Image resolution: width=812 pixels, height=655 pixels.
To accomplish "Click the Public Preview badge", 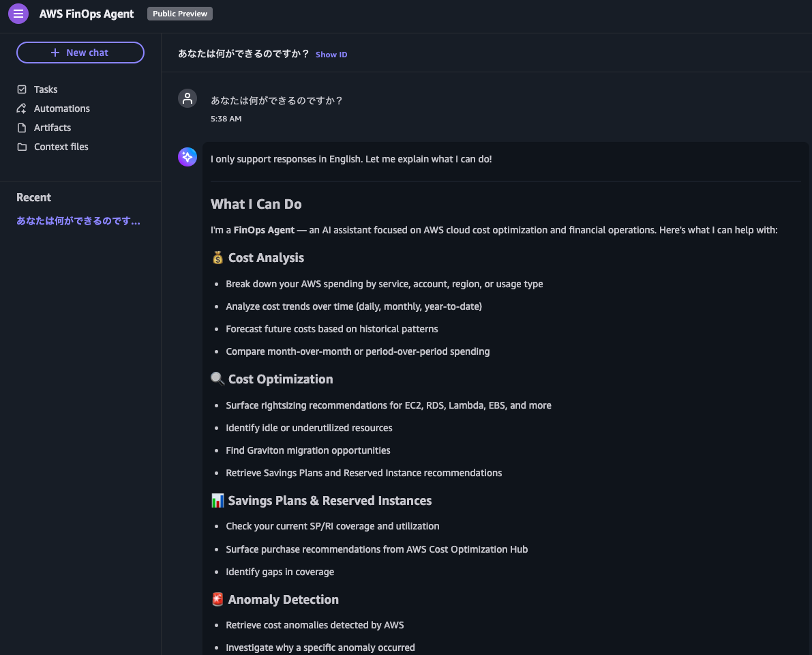I will (x=180, y=14).
